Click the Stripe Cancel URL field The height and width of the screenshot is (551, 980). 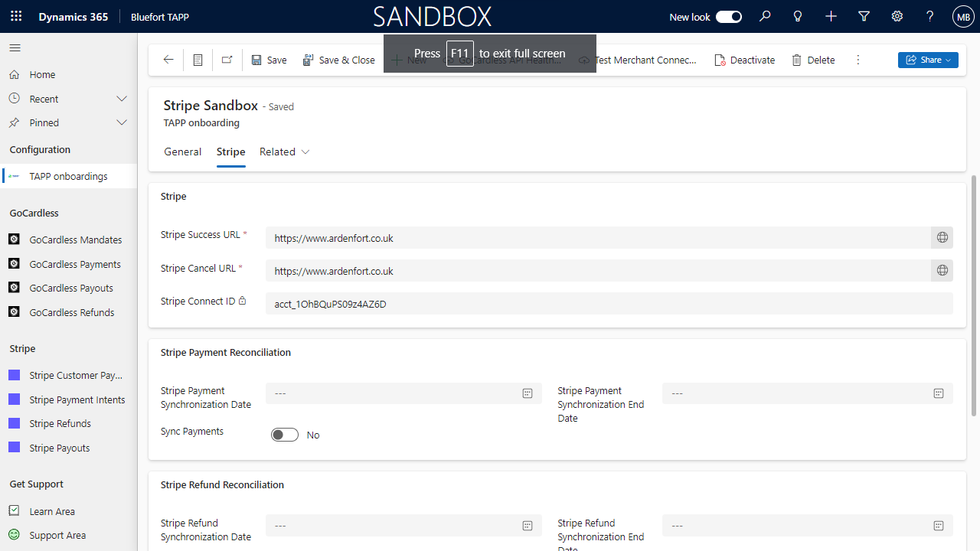click(598, 271)
